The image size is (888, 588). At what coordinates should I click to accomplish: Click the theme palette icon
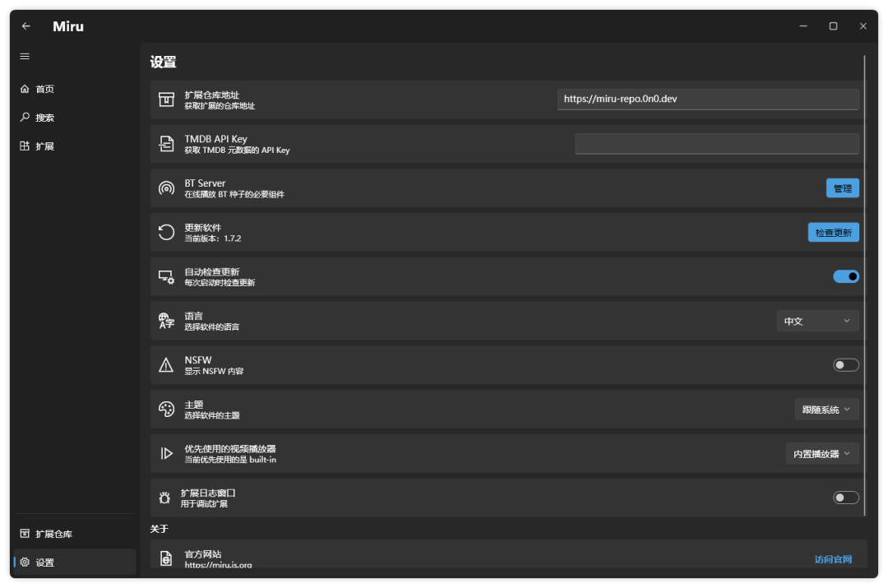click(x=166, y=409)
